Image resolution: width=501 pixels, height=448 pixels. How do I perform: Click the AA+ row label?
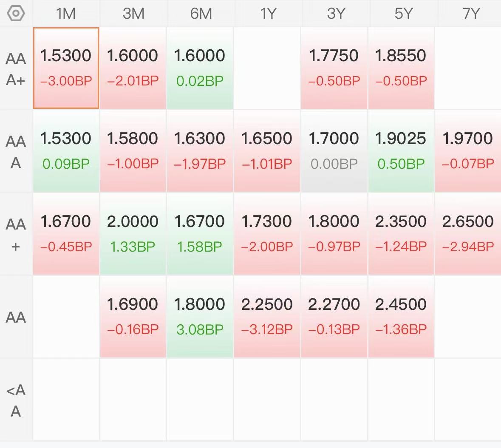tap(16, 234)
